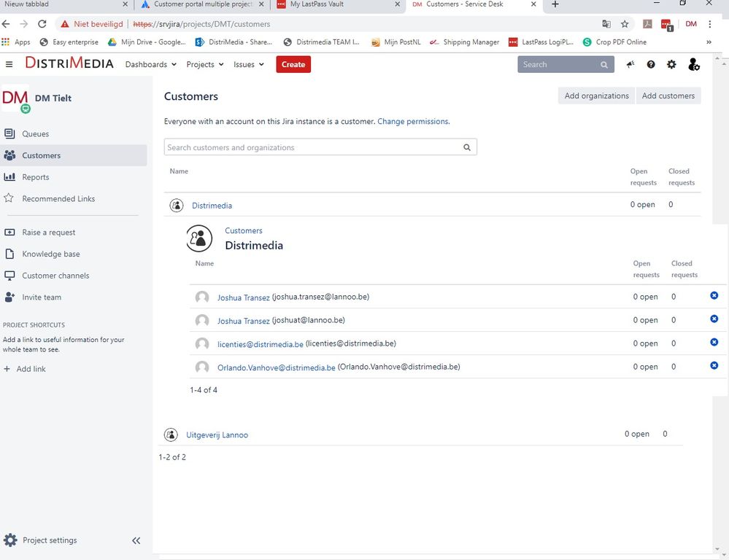
Task: Focus the top Search field
Action: (x=566, y=65)
